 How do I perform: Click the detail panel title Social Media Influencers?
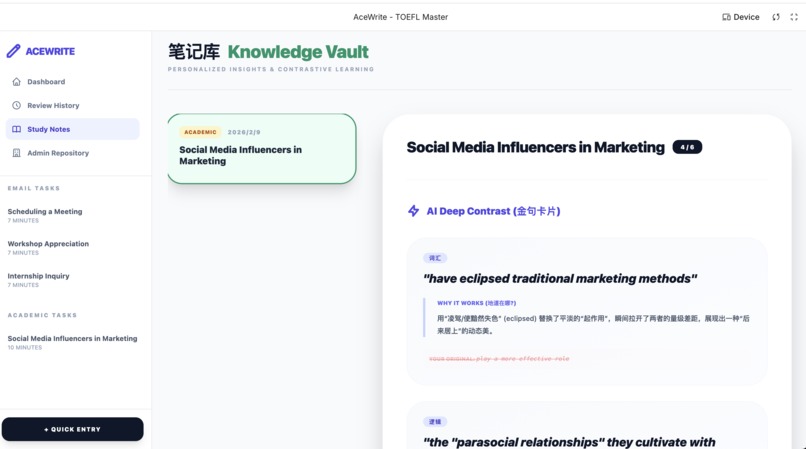(x=535, y=147)
